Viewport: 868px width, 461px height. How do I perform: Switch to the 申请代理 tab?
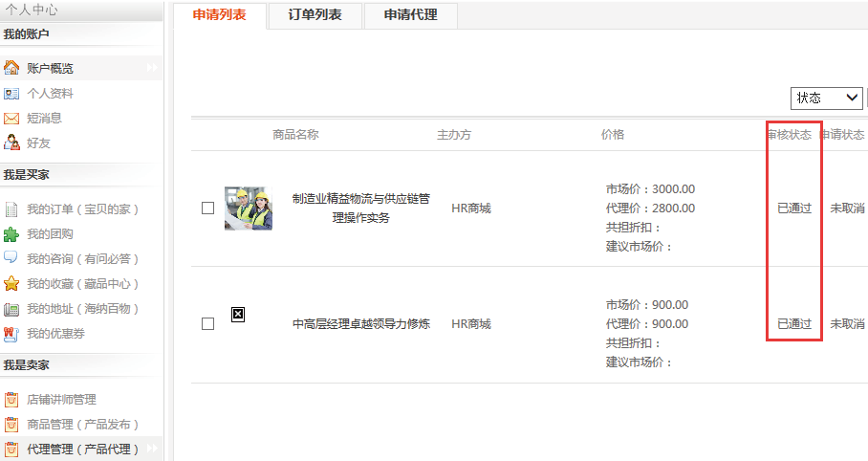click(410, 15)
